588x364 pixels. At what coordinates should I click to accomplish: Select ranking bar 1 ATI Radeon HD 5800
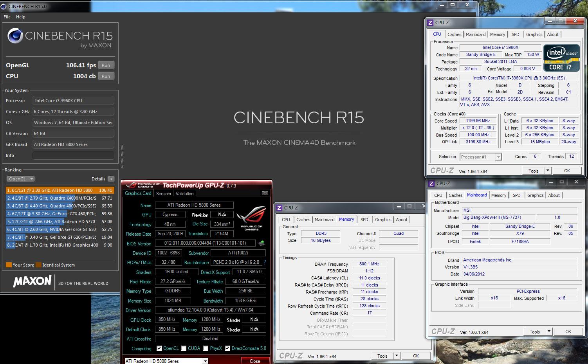pyautogui.click(x=60, y=190)
